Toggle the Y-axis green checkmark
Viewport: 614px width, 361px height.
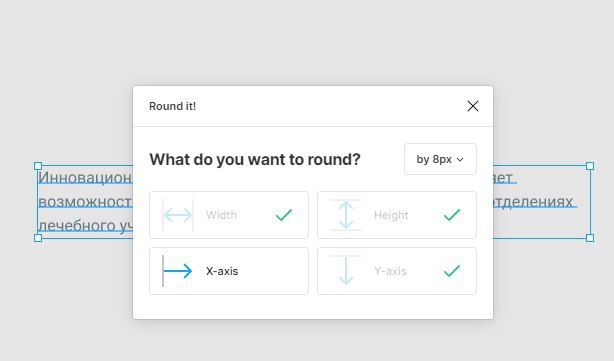pos(452,271)
